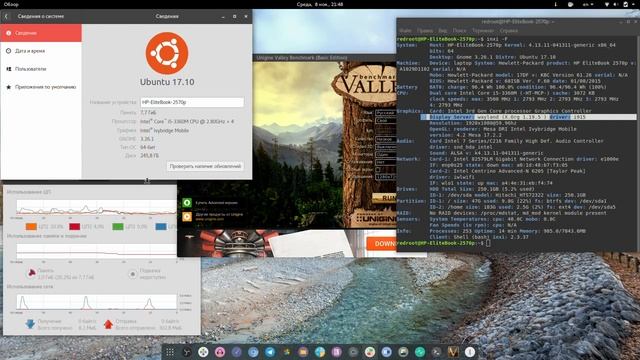The height and width of the screenshot is (360, 640).
Task: Click the green buy Advanced version icon
Action: click(x=187, y=202)
